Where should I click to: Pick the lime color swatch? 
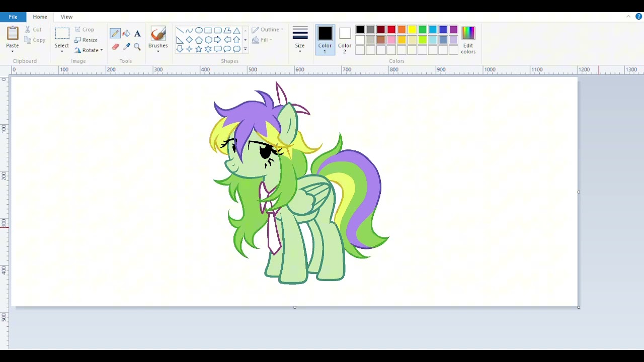coord(423,40)
